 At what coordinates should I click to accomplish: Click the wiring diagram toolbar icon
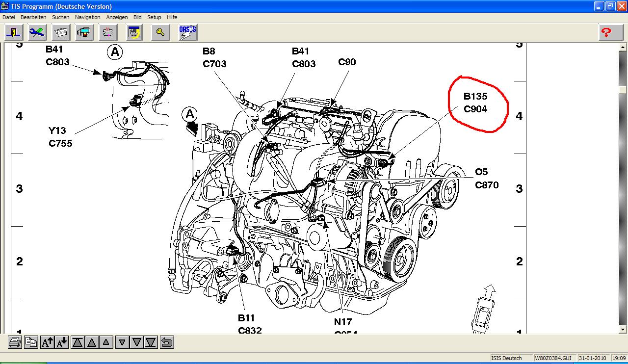(107, 32)
